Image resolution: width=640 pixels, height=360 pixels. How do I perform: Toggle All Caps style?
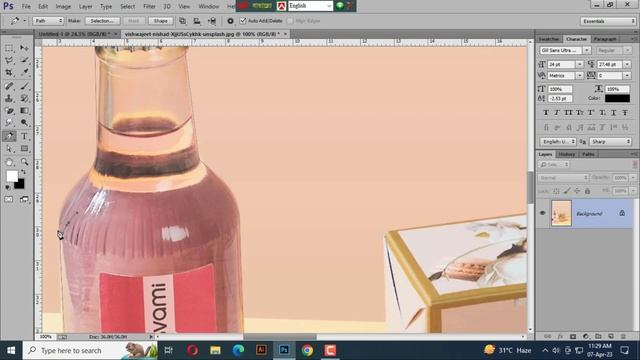[568, 113]
